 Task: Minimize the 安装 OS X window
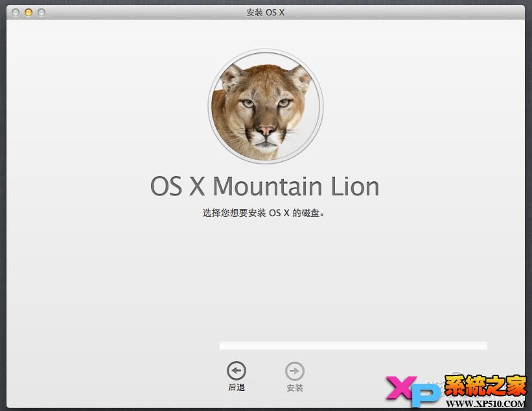[29, 12]
